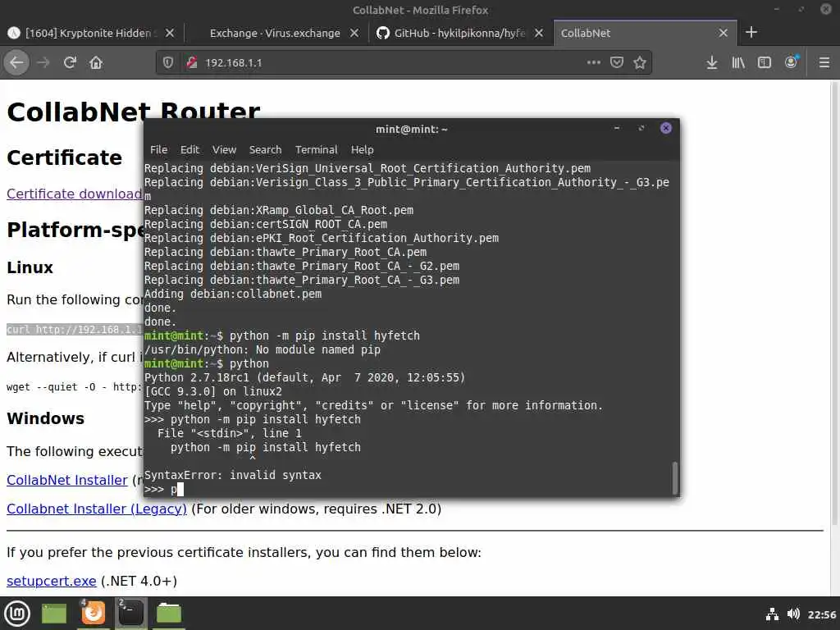Reload the current page

(70, 62)
